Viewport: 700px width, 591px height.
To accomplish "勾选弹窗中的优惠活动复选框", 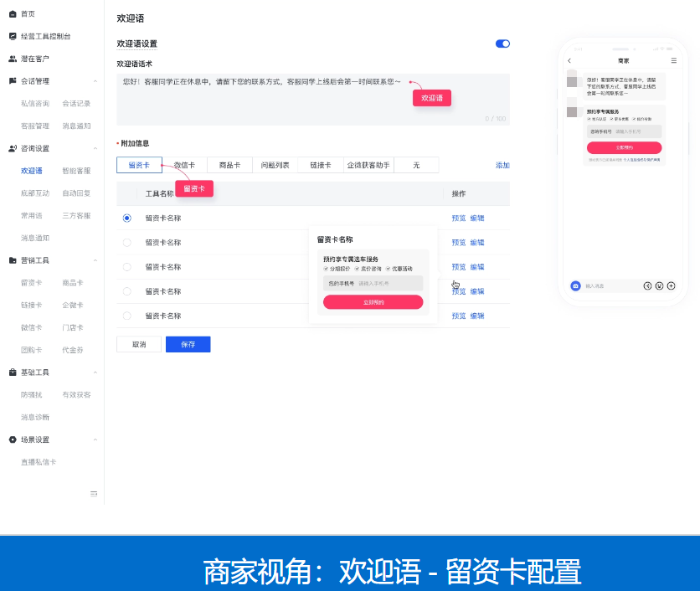I will pyautogui.click(x=388, y=268).
